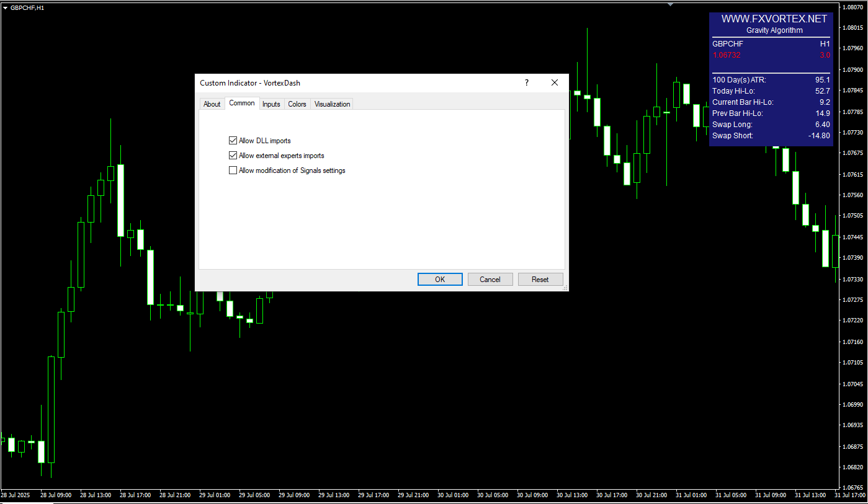Click the 1.07220 price axis label

coord(853,321)
